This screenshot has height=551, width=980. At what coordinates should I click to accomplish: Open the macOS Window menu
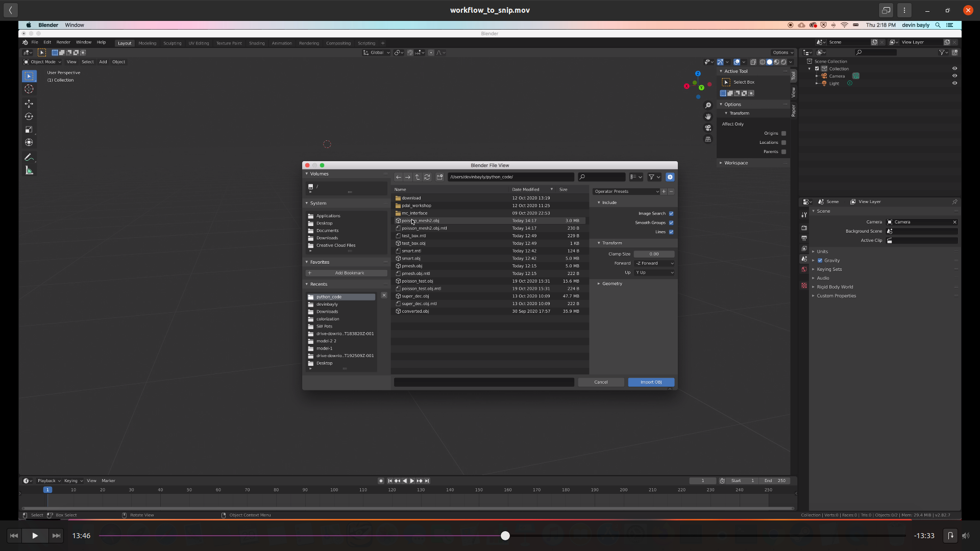tap(75, 25)
